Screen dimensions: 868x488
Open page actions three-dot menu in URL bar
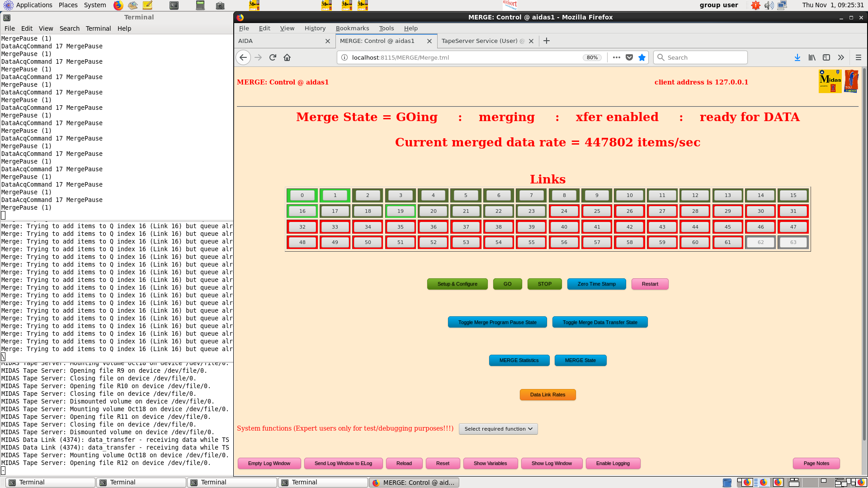[616, 57]
